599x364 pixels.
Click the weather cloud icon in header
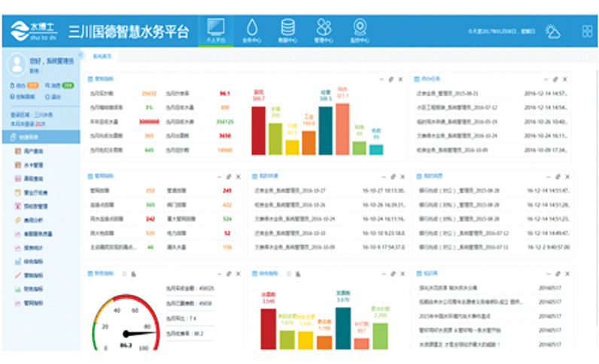tap(553, 32)
